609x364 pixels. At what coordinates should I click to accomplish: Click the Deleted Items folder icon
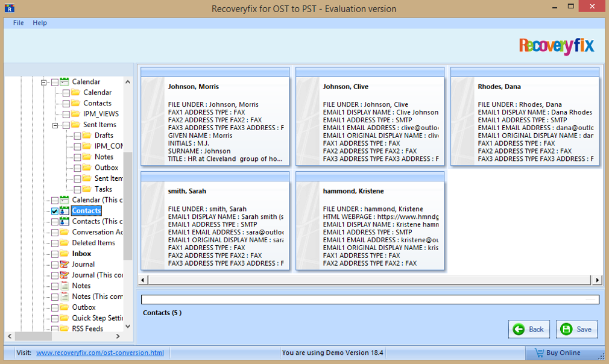(x=65, y=242)
